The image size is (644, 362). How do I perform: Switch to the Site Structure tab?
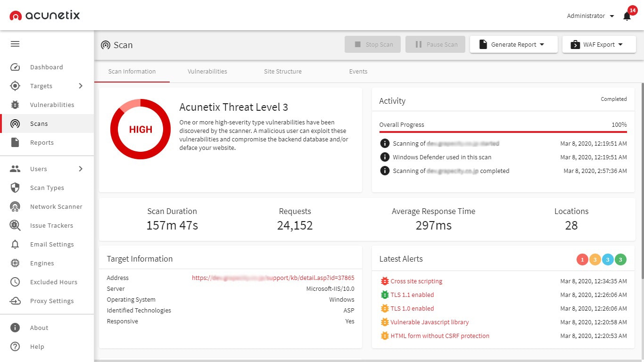click(x=283, y=72)
